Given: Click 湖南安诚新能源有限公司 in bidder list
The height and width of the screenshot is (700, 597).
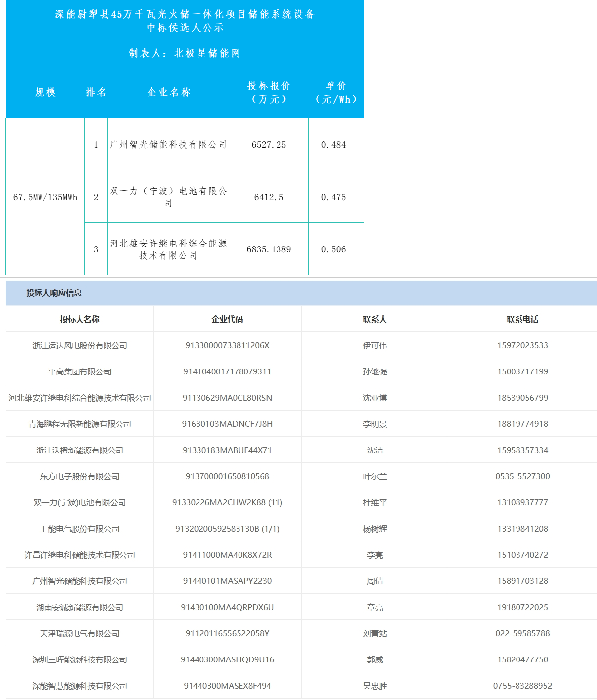Looking at the screenshot, I should tap(80, 607).
